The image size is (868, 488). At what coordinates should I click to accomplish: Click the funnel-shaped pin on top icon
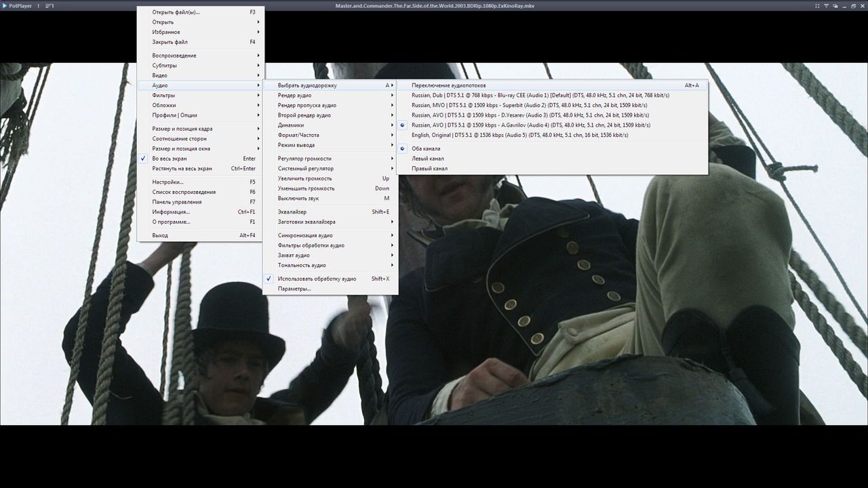point(826,5)
